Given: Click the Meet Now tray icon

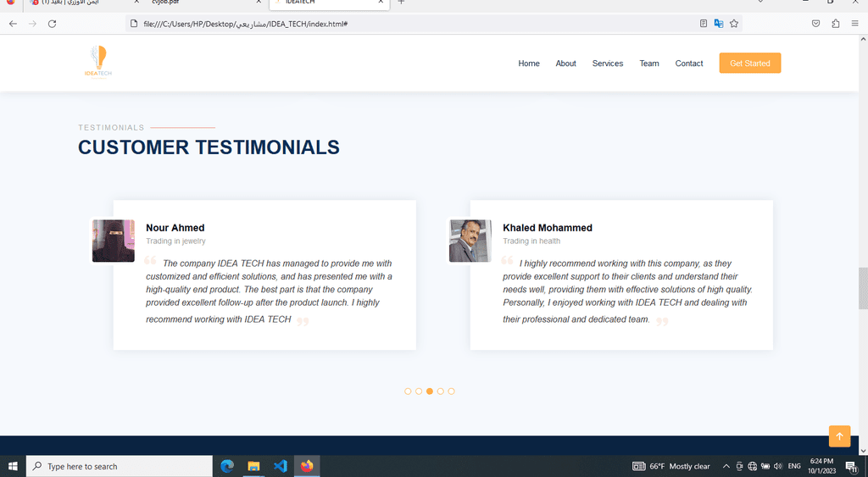Looking at the screenshot, I should pyautogui.click(x=739, y=467).
